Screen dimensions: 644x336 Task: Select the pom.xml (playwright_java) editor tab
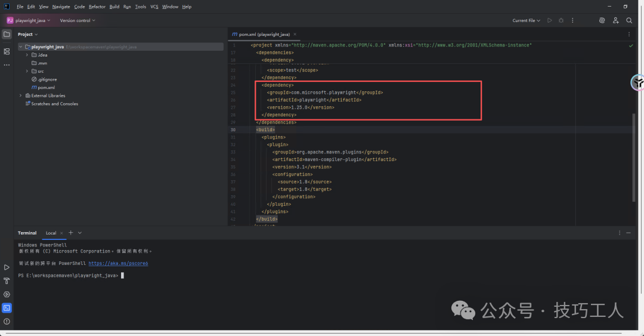click(264, 35)
